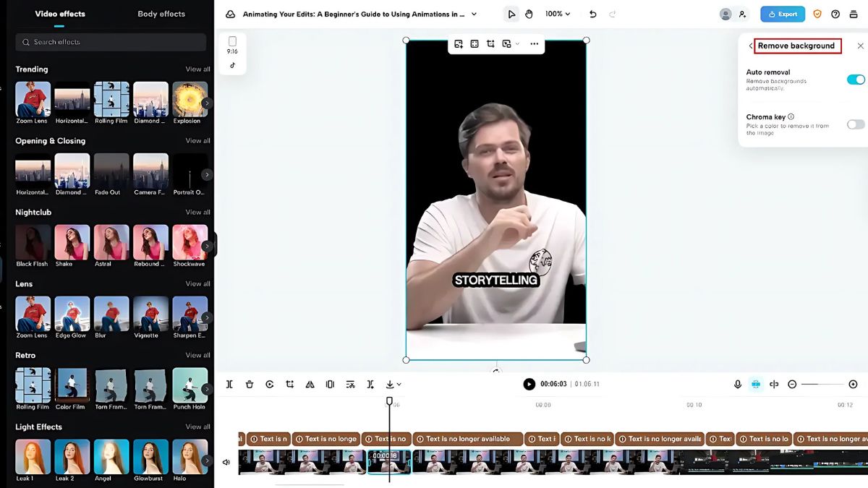
Task: Click the cloud save status icon
Action: pos(231,14)
